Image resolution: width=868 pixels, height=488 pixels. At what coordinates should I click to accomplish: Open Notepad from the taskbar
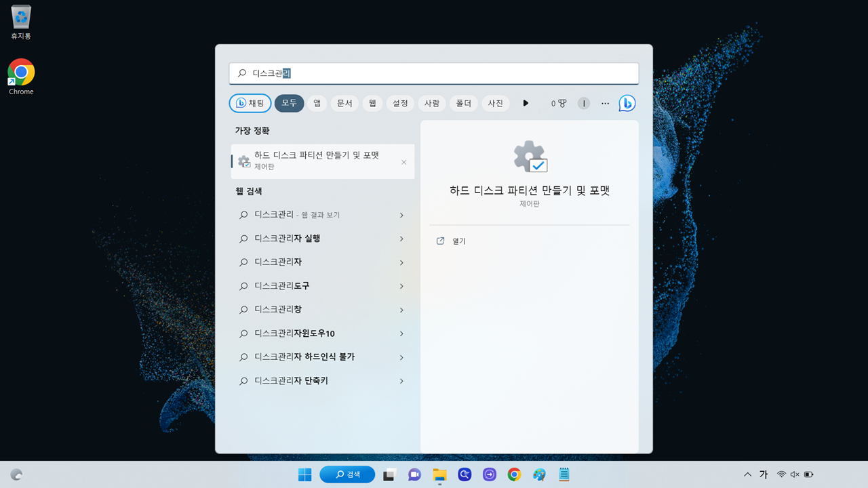[564, 474]
